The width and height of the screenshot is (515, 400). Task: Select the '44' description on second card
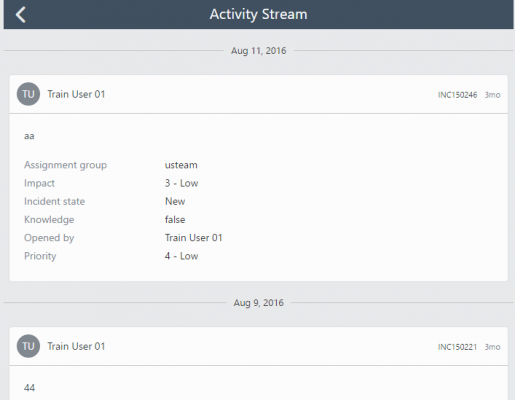(x=29, y=388)
